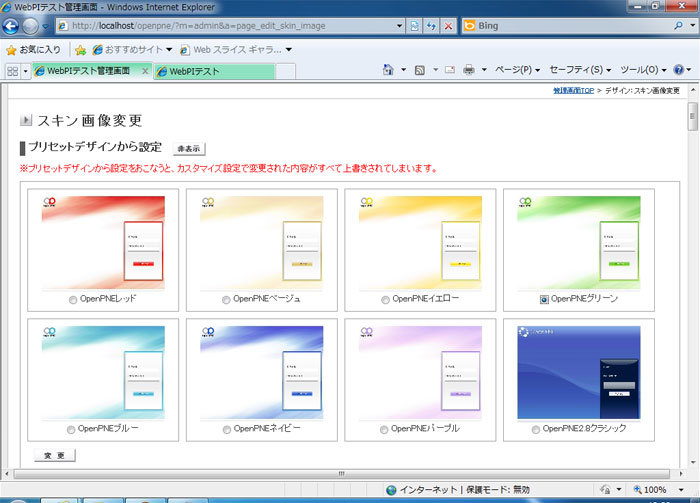Open the おすすめサイト favorites link
The width and height of the screenshot is (700, 503).
coord(132,50)
